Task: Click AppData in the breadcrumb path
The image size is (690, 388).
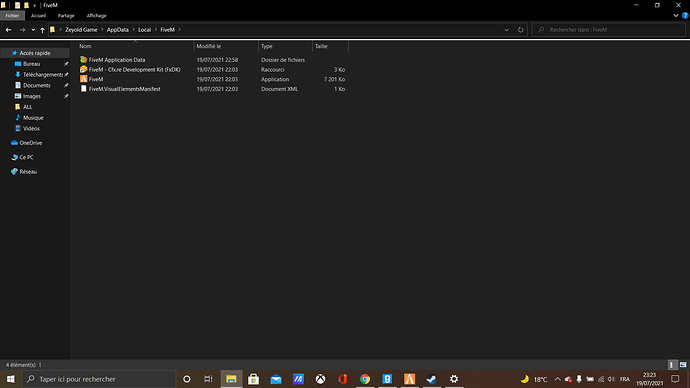Action: tap(117, 30)
